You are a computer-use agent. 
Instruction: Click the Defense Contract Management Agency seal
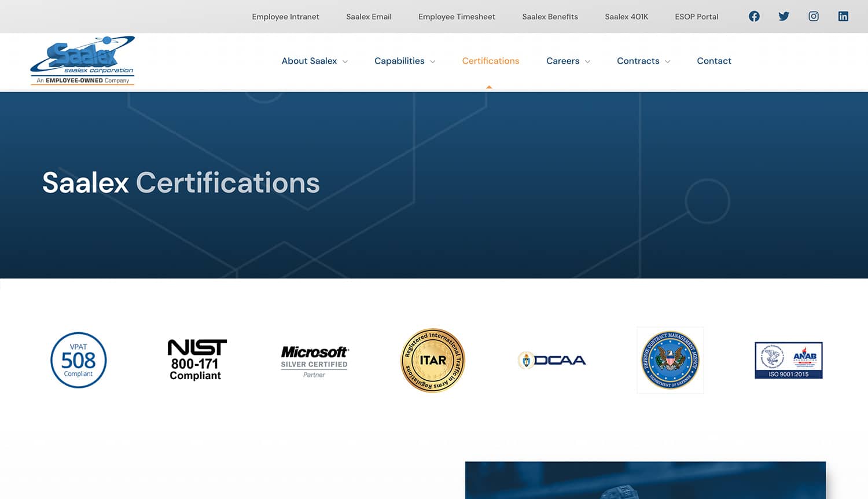coord(670,360)
